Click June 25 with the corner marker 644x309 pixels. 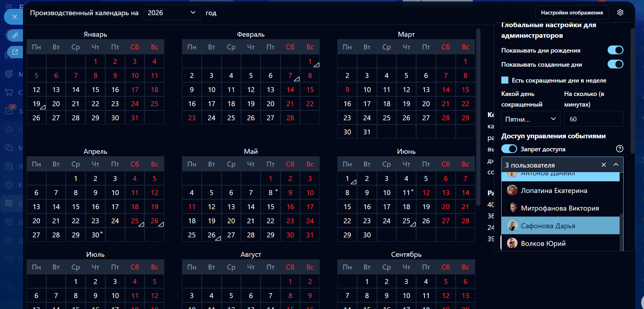coord(406,221)
